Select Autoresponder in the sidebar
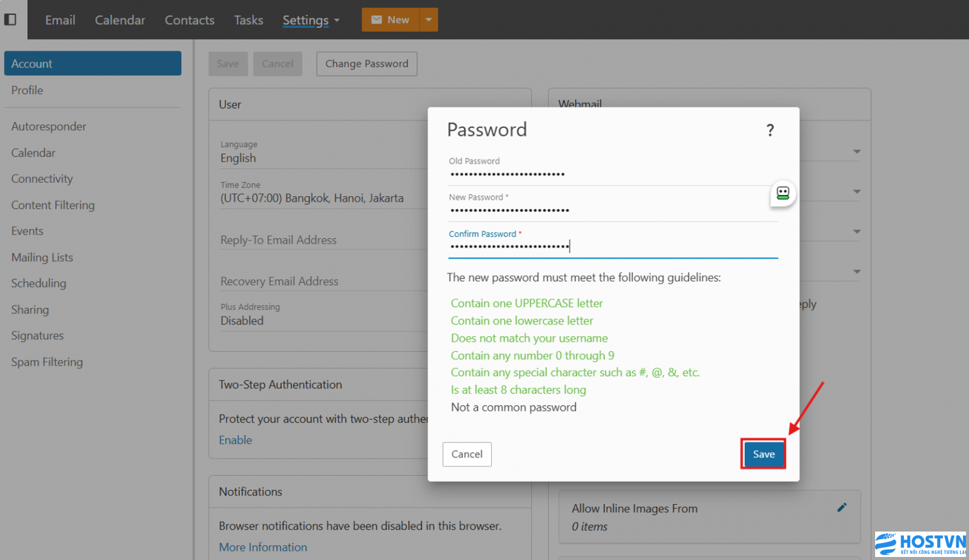The height and width of the screenshot is (560, 969). (x=48, y=127)
